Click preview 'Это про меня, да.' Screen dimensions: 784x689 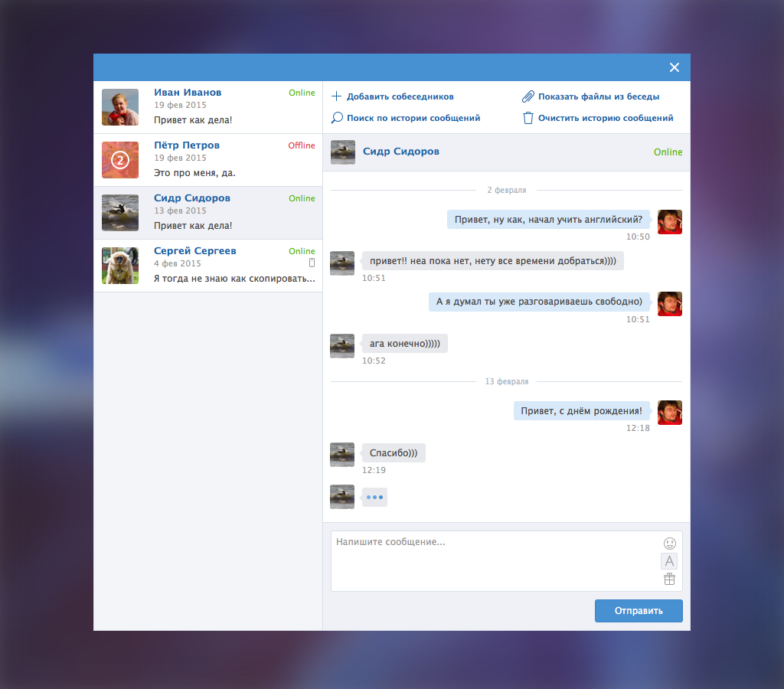(x=194, y=173)
